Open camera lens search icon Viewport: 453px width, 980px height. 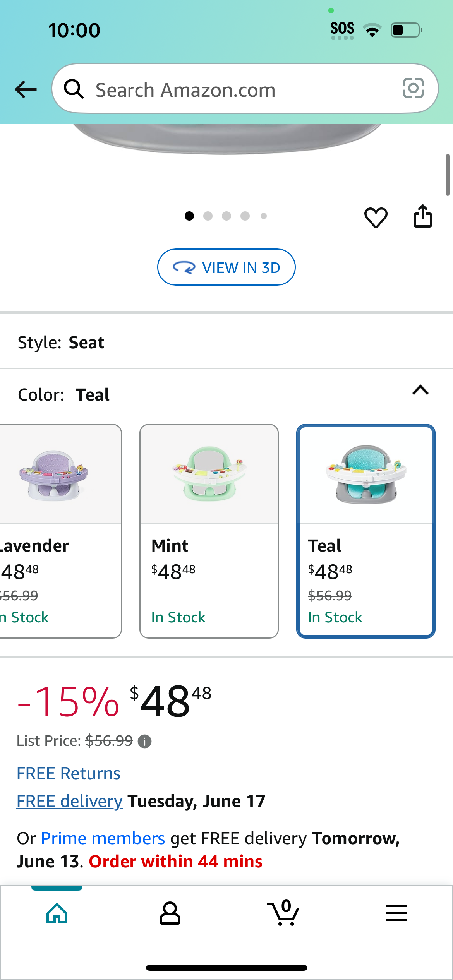tap(413, 88)
